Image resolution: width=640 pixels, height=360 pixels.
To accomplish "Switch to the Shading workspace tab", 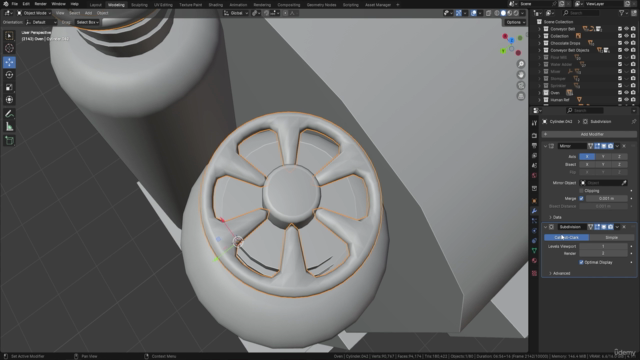I will point(216,5).
